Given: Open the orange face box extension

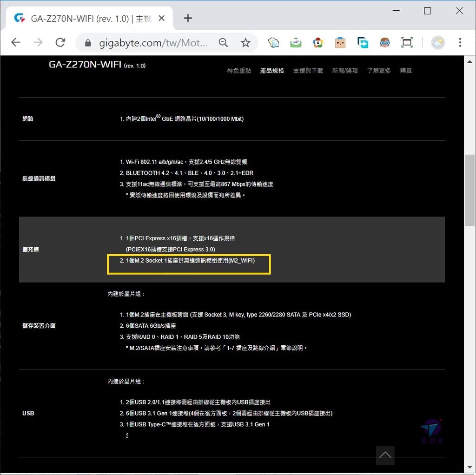Looking at the screenshot, I should point(340,42).
